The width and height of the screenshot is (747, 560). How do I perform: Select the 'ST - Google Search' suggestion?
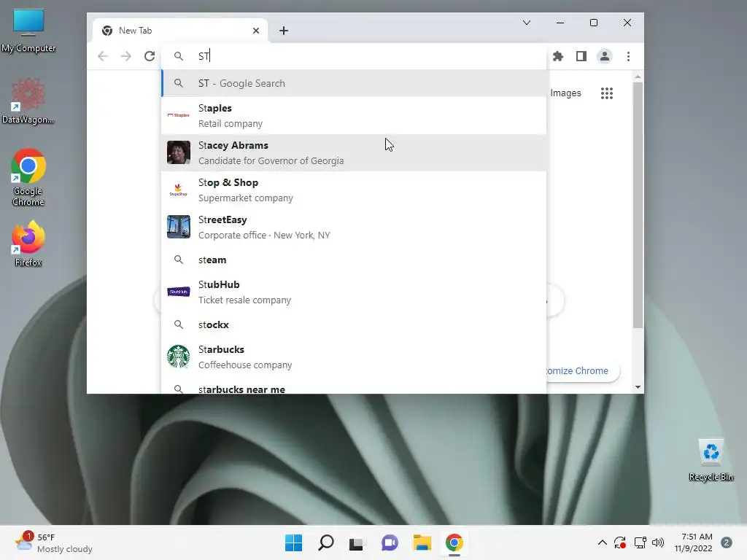click(354, 83)
